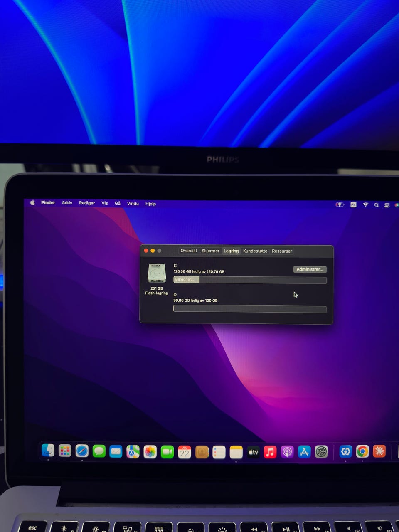
Task: Open the battery status menu
Action: coord(340,204)
